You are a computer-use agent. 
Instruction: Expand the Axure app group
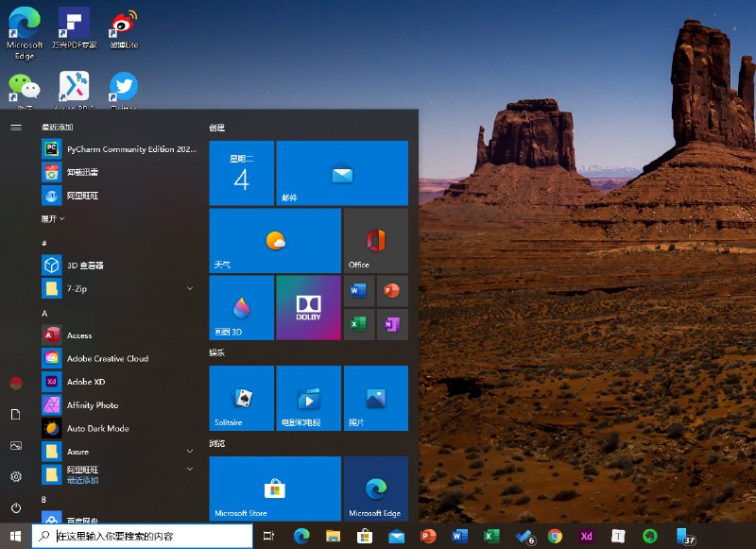pyautogui.click(x=192, y=452)
